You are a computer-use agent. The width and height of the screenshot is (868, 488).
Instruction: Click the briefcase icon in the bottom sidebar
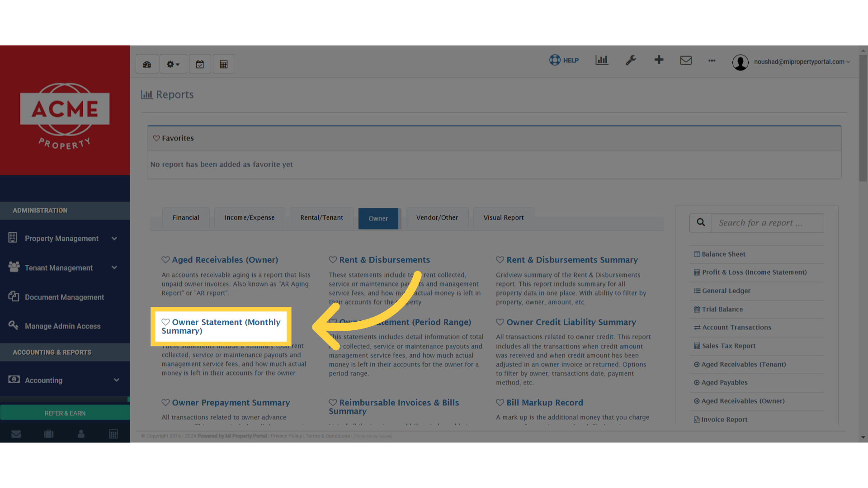click(48, 433)
